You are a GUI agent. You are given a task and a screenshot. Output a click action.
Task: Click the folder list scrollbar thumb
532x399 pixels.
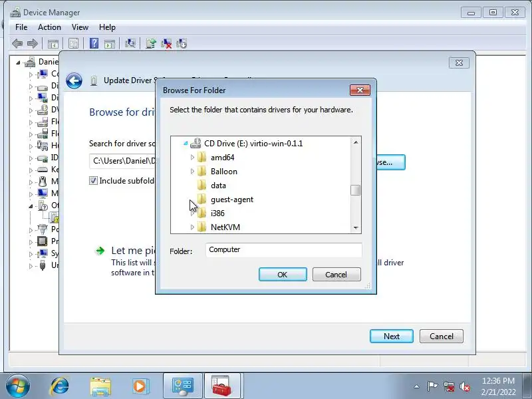pos(356,190)
